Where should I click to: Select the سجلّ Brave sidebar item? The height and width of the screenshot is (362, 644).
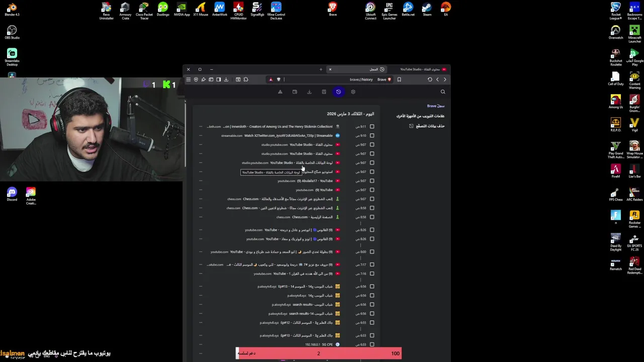436,106
